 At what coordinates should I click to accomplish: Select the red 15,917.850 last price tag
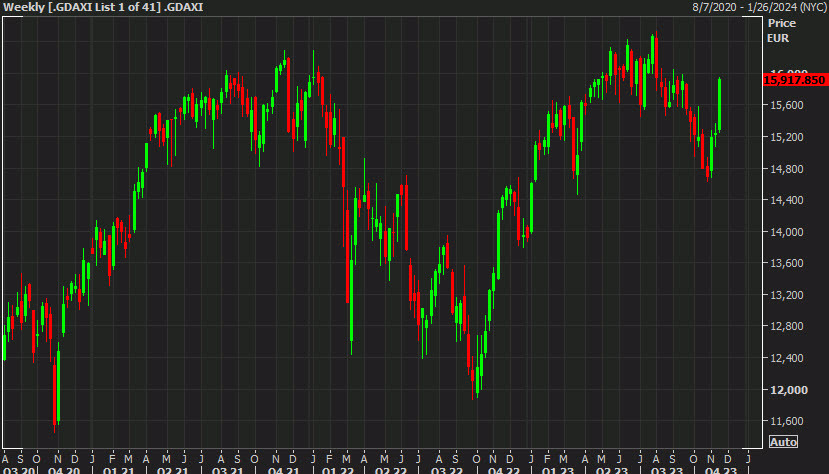(795, 80)
